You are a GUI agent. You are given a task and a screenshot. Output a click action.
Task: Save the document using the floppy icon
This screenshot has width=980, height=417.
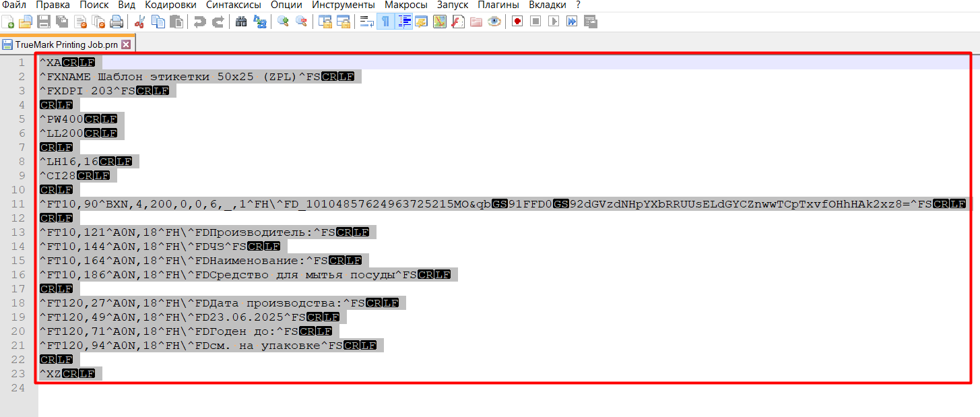44,22
